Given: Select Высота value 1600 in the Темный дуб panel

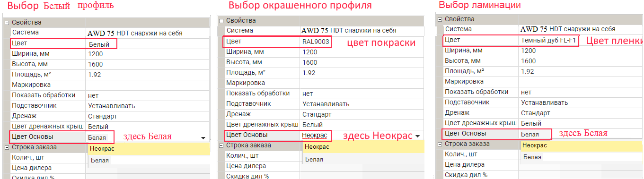Looking at the screenshot, I should coord(529,61).
